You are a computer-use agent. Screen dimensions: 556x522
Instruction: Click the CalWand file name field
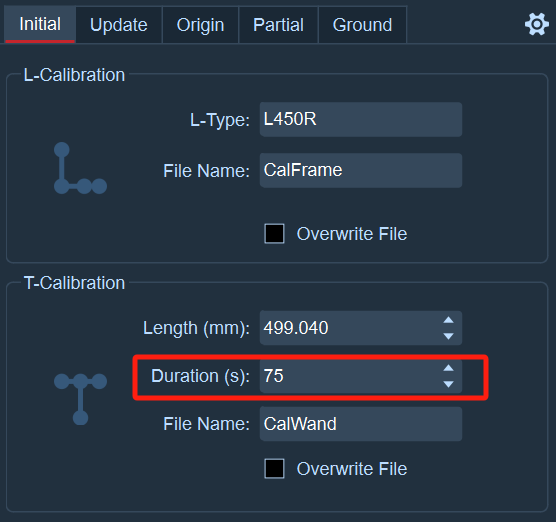(361, 424)
